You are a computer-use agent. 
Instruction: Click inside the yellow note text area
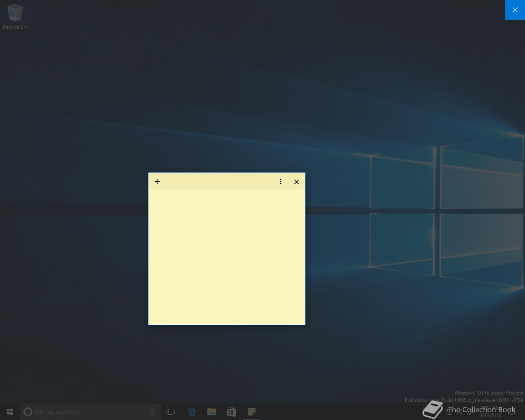click(227, 257)
